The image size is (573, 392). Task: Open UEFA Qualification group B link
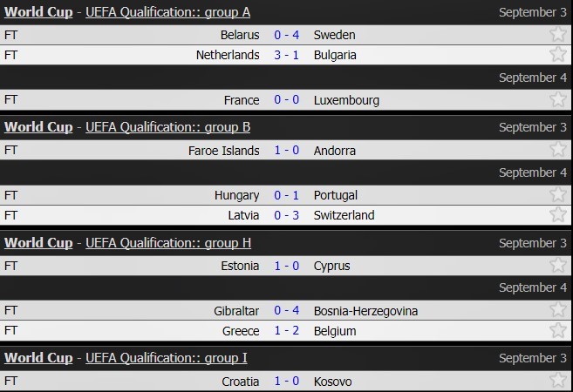click(167, 127)
